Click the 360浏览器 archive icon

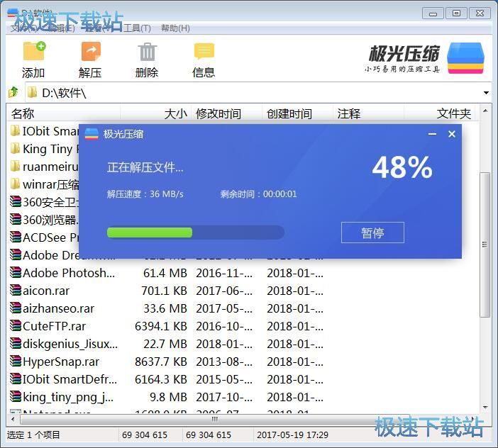(x=15, y=220)
